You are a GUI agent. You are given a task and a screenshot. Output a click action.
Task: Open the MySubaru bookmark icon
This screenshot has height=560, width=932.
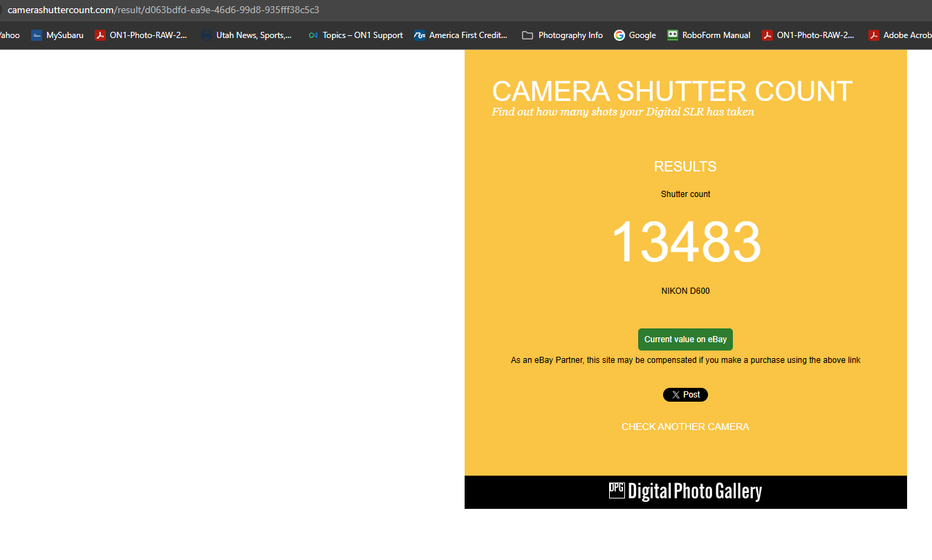click(37, 35)
